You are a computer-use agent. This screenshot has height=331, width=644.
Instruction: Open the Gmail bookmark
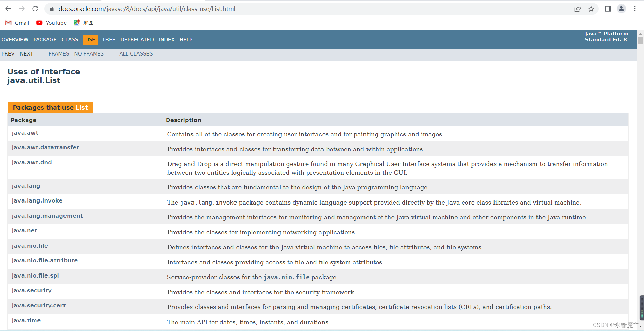click(x=17, y=23)
